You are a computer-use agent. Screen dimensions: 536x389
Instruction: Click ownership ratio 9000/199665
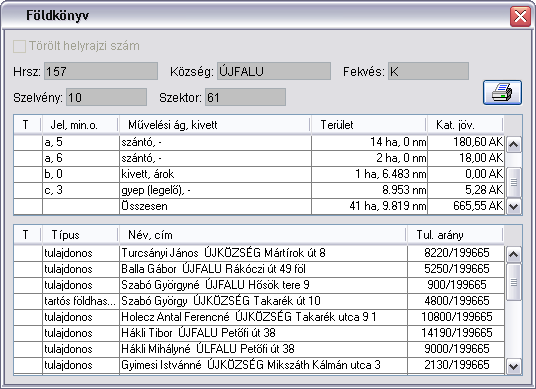[x=456, y=349]
